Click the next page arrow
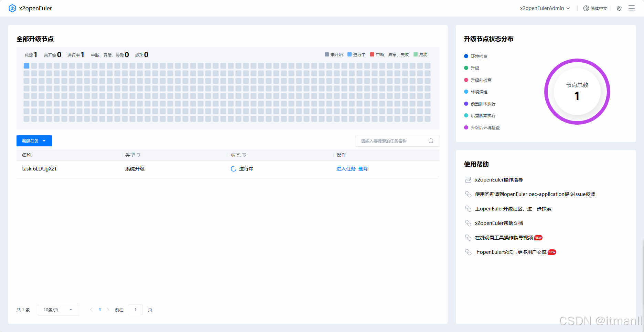Image resolution: width=644 pixels, height=332 pixels. coord(108,310)
